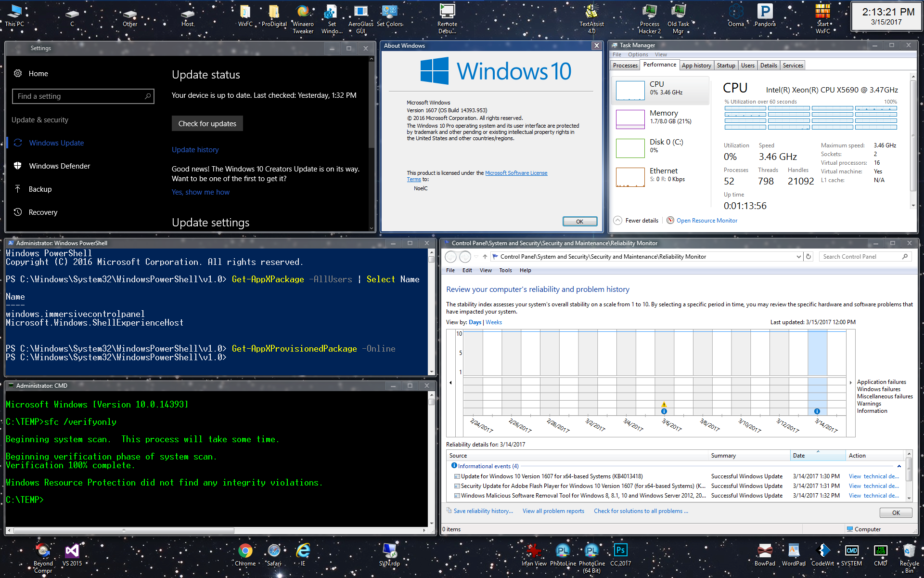This screenshot has width=924, height=578.
Task: Click Yes, show me how link
Action: point(201,192)
